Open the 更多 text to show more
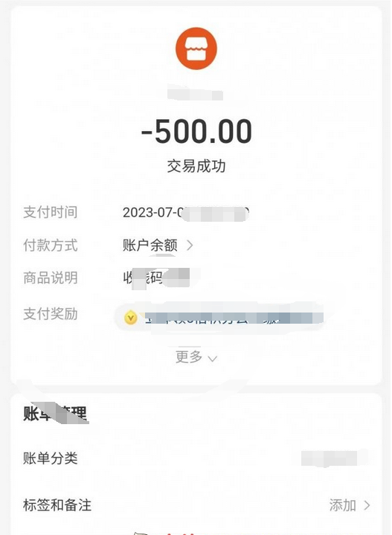This screenshot has height=535, width=392. point(189,357)
